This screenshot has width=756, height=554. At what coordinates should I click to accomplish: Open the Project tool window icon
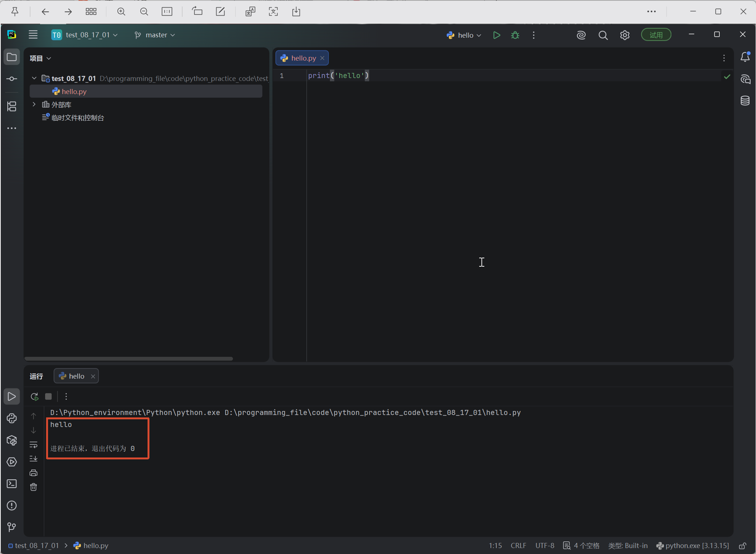[12, 57]
